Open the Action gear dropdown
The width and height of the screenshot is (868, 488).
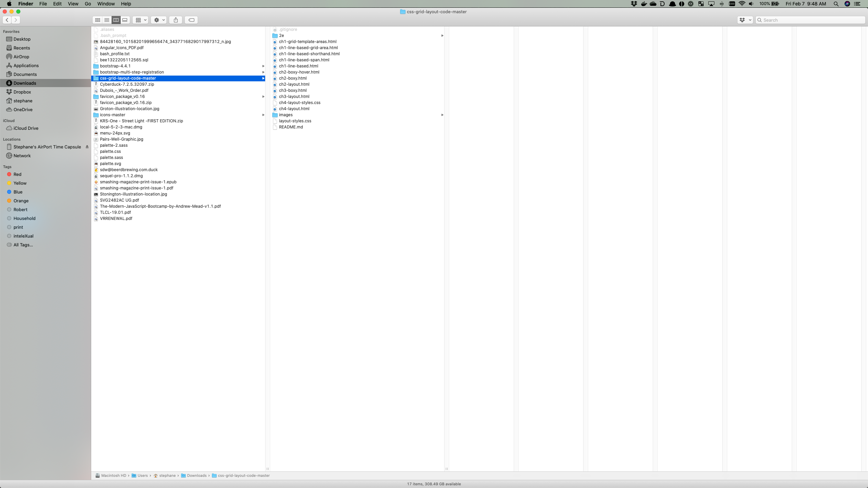pos(159,20)
